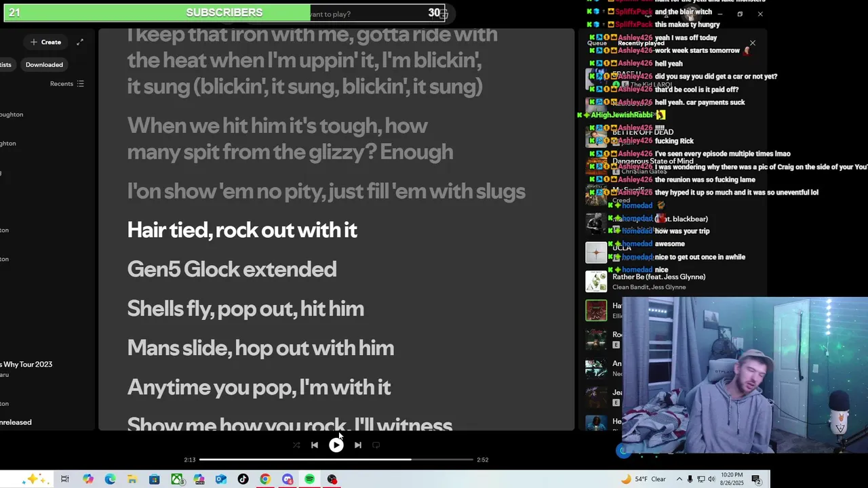Click the microphone tray icon
868x488 pixels.
690,479
